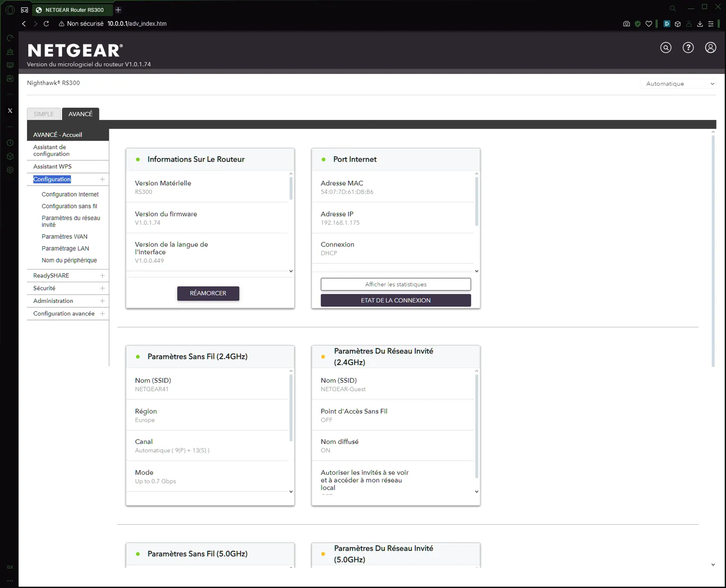Click the main page vertical scrollbar
This screenshot has height=588, width=726.
click(713, 250)
